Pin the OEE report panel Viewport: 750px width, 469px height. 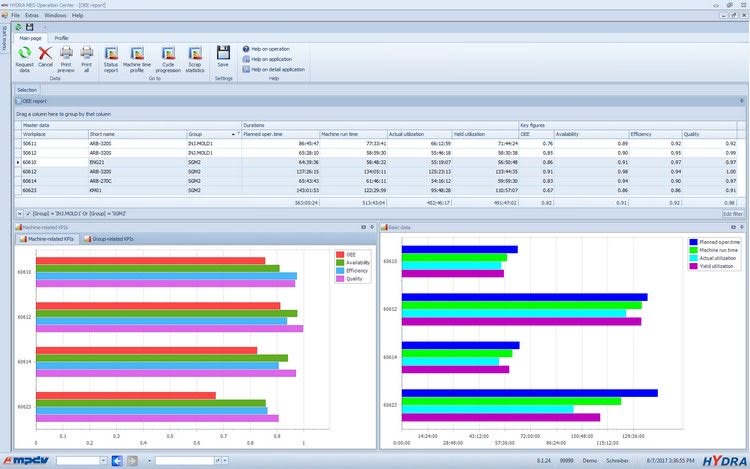[x=742, y=101]
